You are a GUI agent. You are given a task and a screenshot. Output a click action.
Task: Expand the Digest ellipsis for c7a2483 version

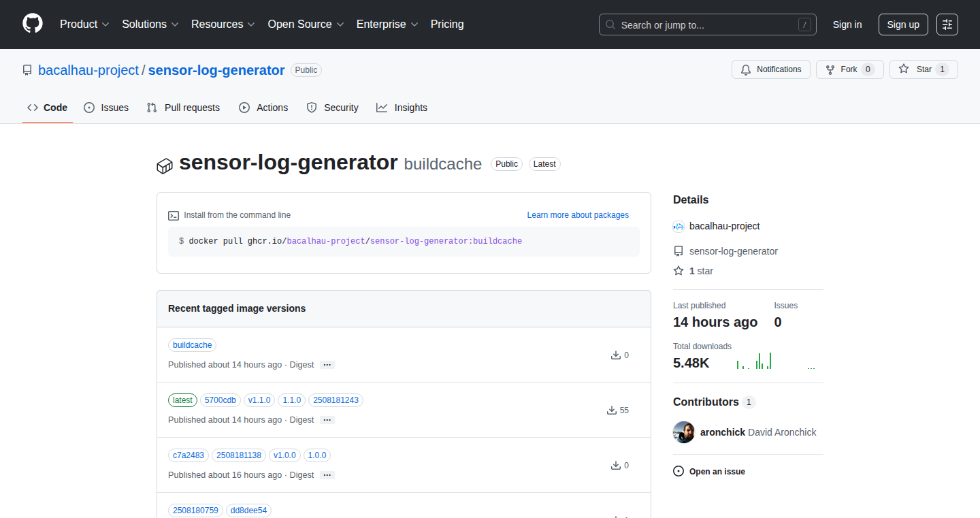pyautogui.click(x=327, y=475)
